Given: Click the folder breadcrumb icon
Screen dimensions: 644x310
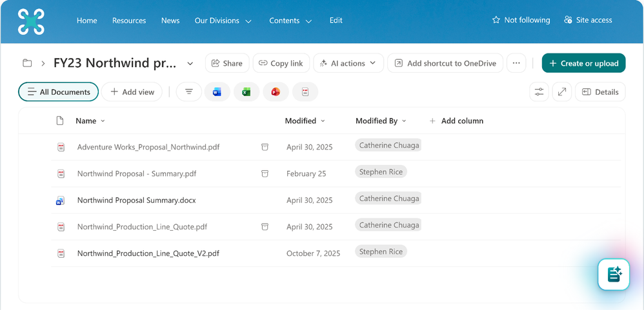Looking at the screenshot, I should 27,63.
